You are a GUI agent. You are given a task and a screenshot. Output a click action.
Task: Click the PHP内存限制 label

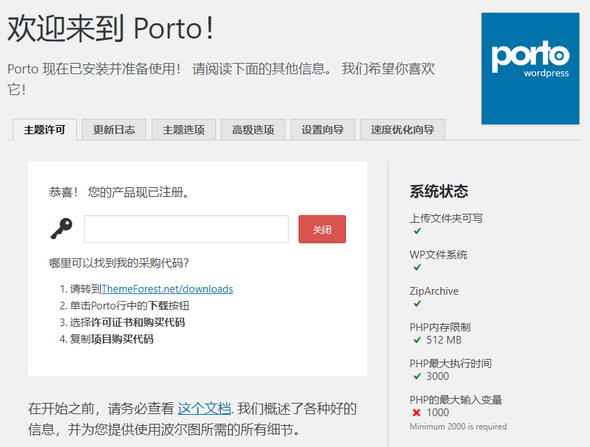(440, 327)
